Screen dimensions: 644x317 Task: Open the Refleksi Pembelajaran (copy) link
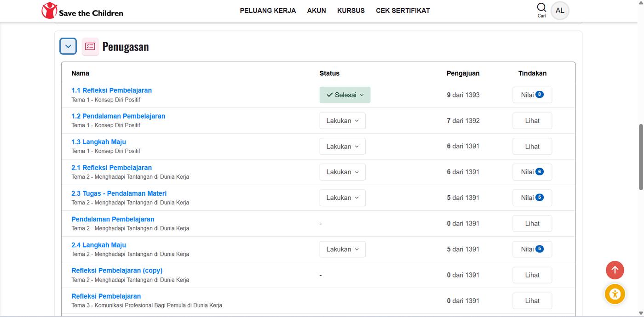pyautogui.click(x=117, y=271)
